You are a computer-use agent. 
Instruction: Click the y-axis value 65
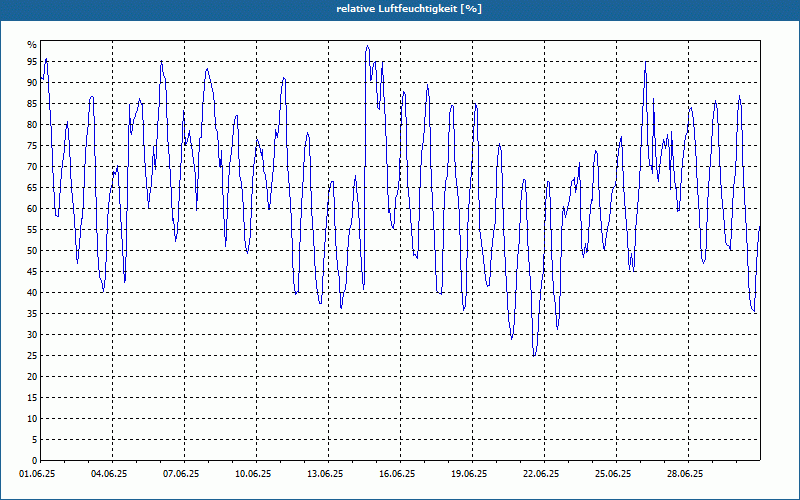[x=32, y=188]
